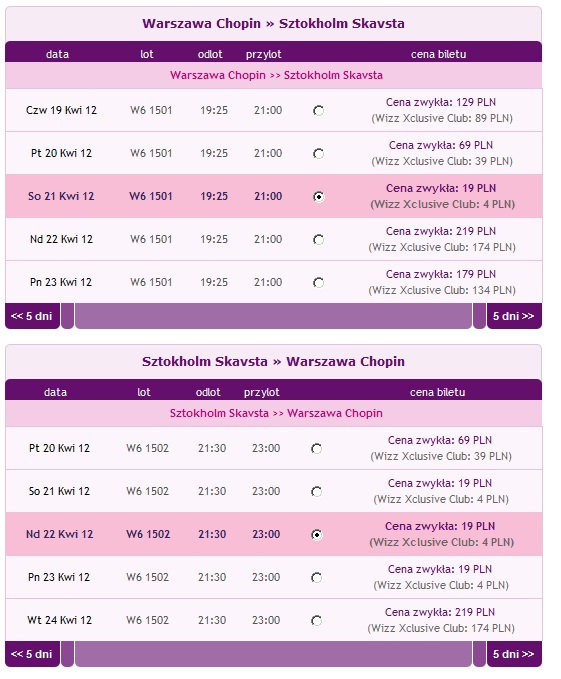
Task: Click the return date range bar
Action: (273, 654)
